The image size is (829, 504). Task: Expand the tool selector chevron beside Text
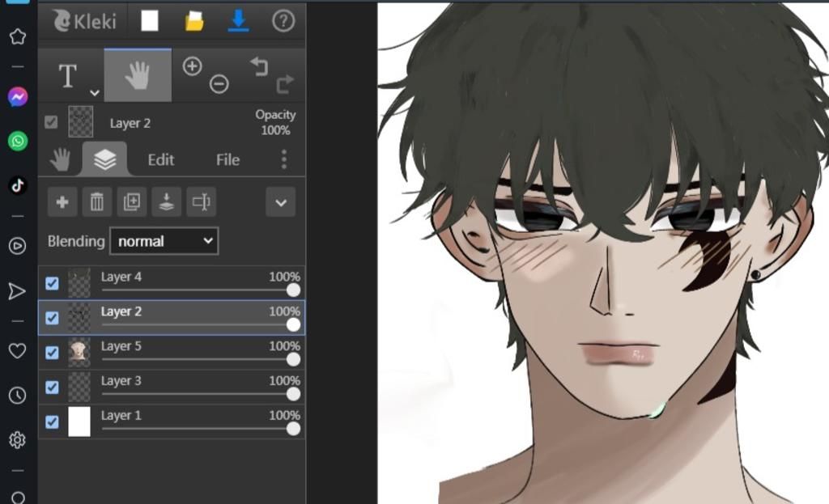(95, 93)
